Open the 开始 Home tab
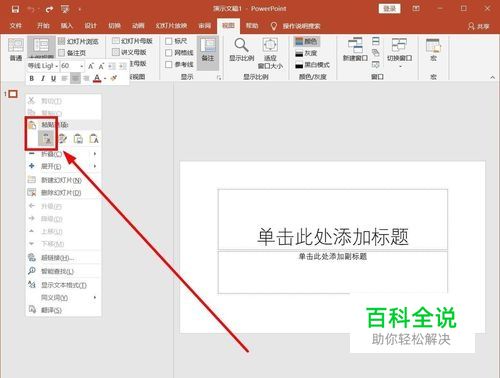This screenshot has height=378, width=500. click(x=43, y=26)
